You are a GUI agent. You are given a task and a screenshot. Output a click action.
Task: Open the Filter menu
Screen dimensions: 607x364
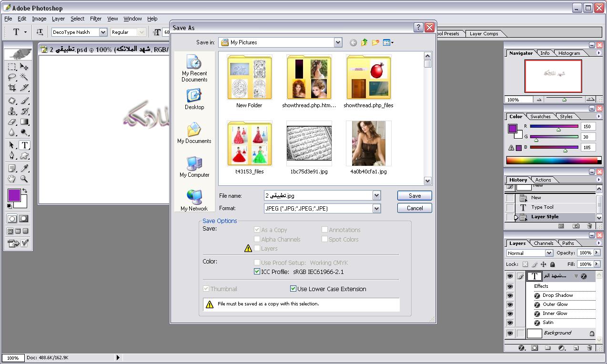(x=96, y=19)
